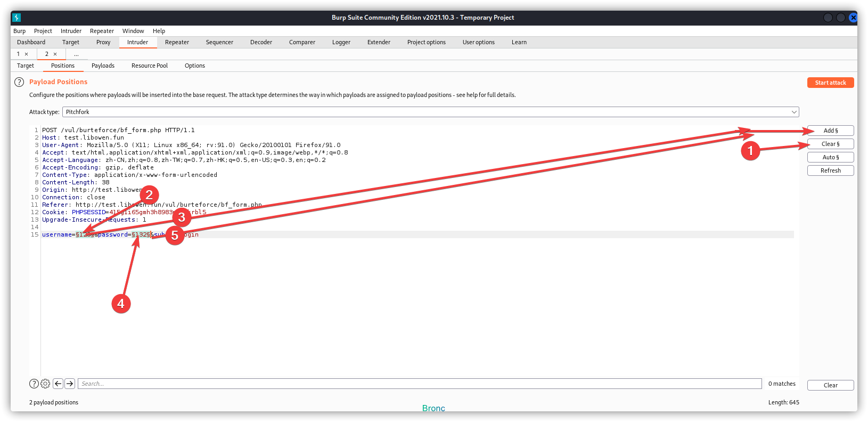This screenshot has width=868, height=422.
Task: Open the Window menu
Action: point(133,31)
